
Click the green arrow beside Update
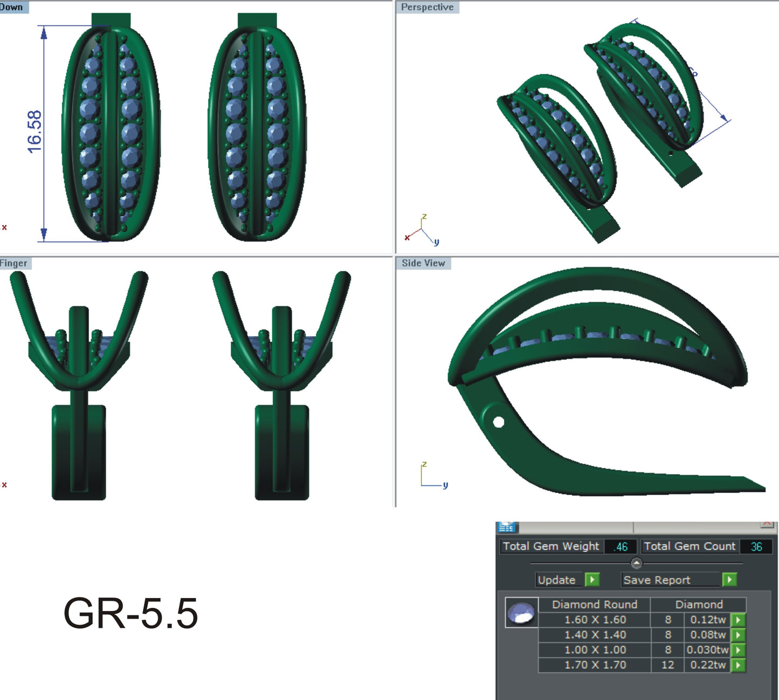pos(592,580)
